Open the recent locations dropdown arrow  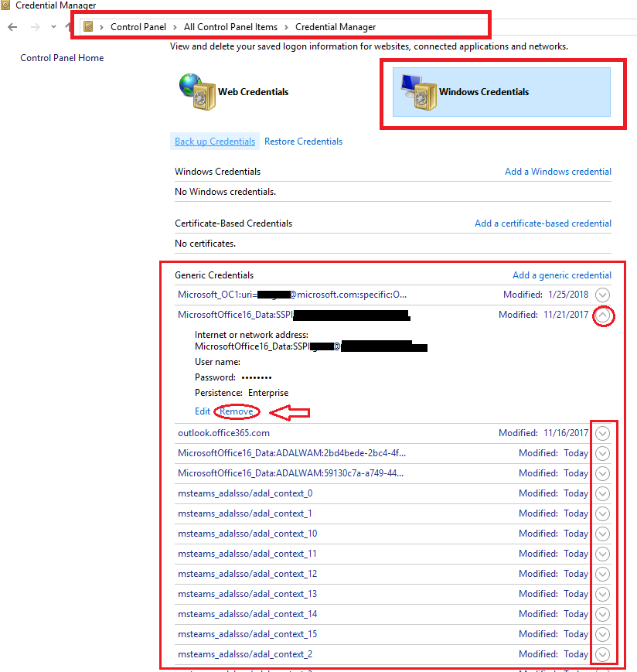tap(53, 26)
